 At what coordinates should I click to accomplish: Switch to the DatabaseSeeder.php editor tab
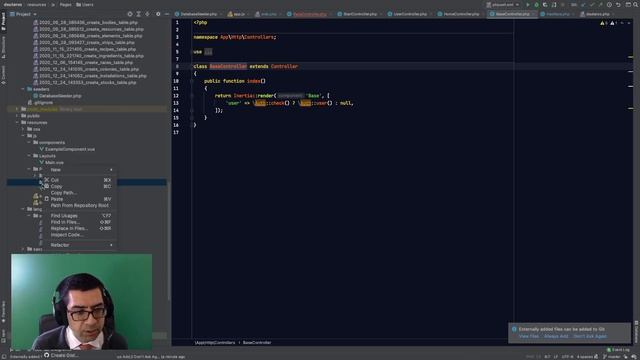click(x=198, y=14)
